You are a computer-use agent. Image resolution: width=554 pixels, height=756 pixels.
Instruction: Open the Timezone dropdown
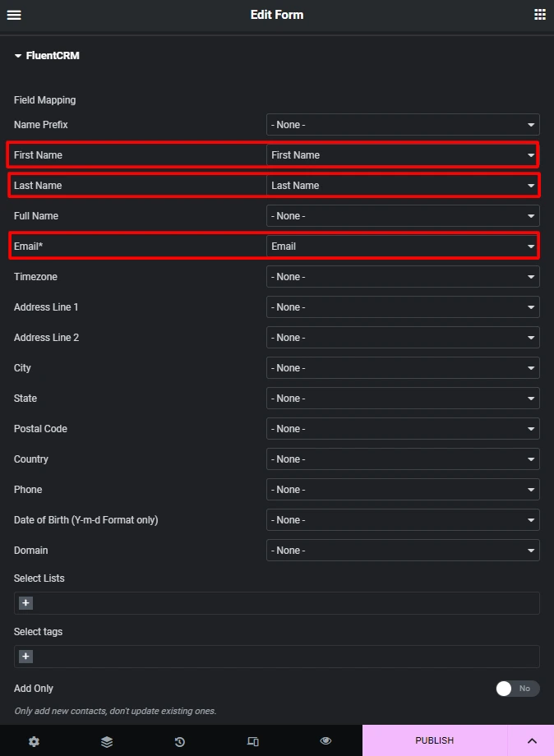click(x=403, y=277)
